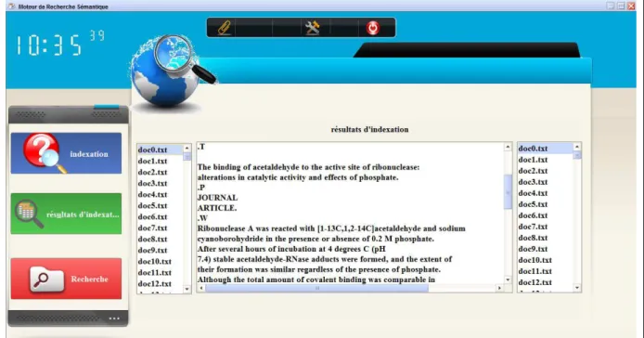This screenshot has width=644, height=338.
Task: Click the red power icon
Action: [373, 28]
